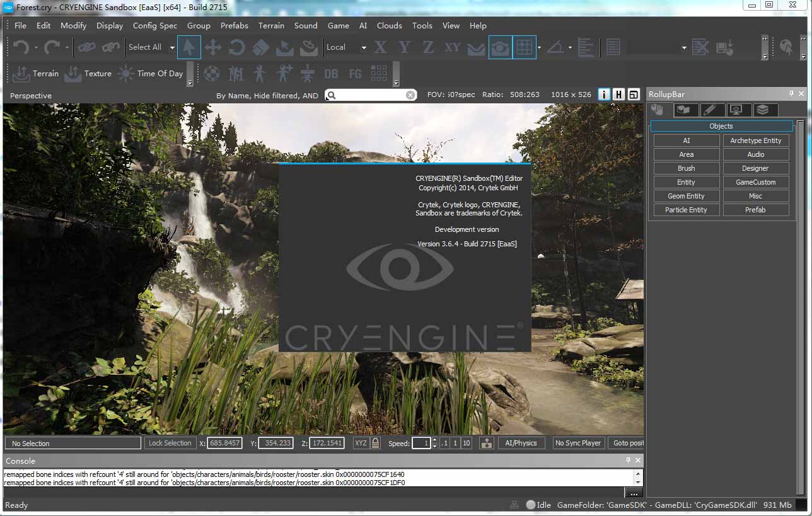The height and width of the screenshot is (516, 812).
Task: Expand the Undo history dropdown arrow
Action: pyautogui.click(x=36, y=48)
